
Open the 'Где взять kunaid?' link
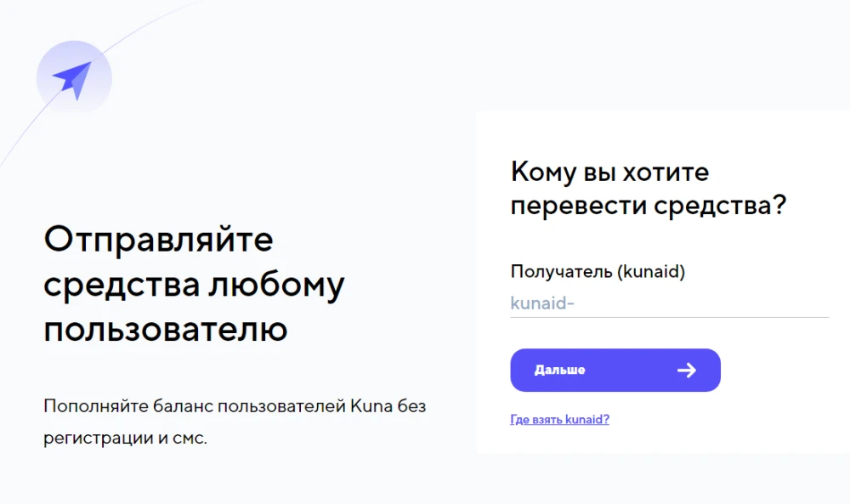pos(559,420)
